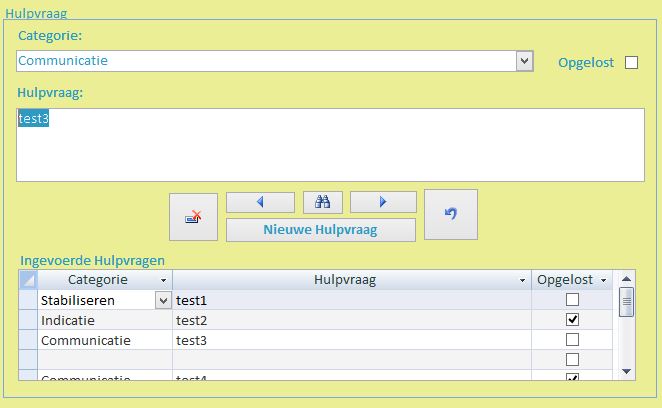Screen dimensions: 662x408
Task: Click the Opgelost column header
Action: 572,280
